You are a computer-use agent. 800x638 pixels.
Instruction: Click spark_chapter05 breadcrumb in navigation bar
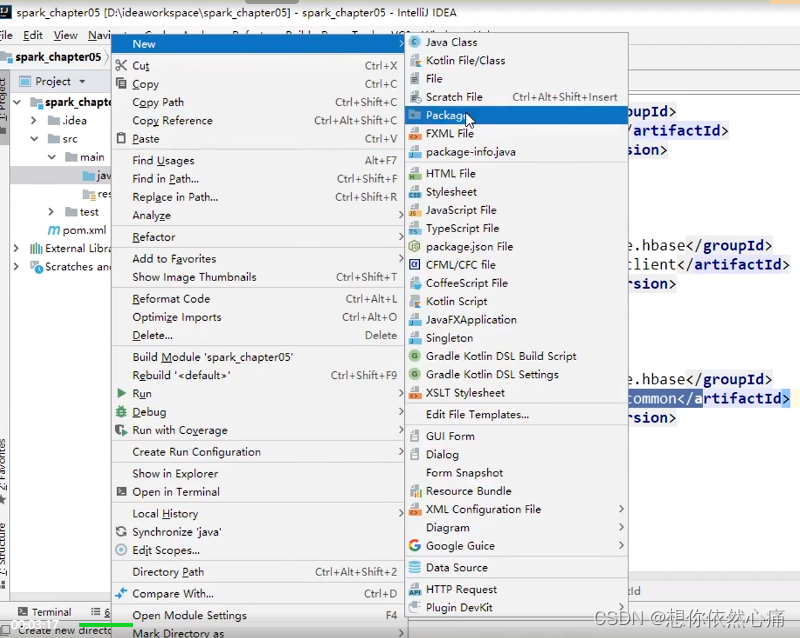[x=52, y=57]
